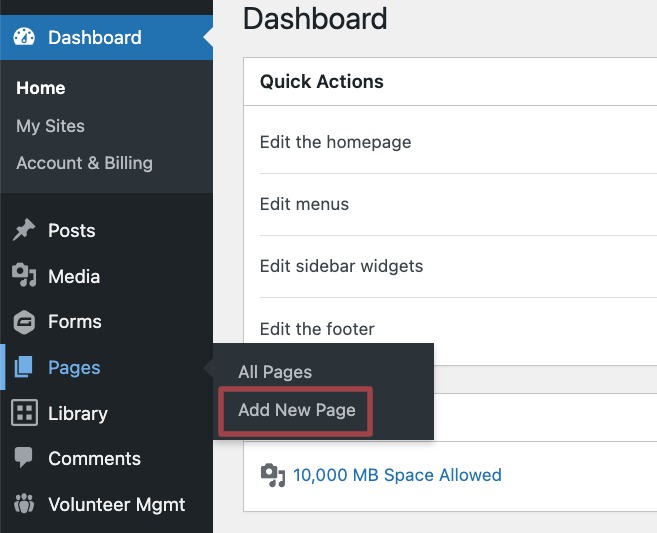
Task: Click the Comments speech bubble icon
Action: click(x=23, y=457)
